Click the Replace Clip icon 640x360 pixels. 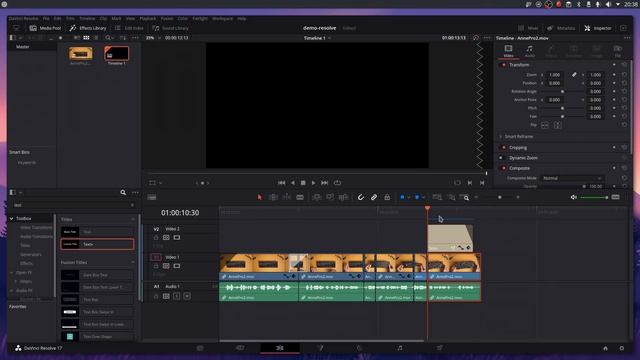(x=343, y=197)
